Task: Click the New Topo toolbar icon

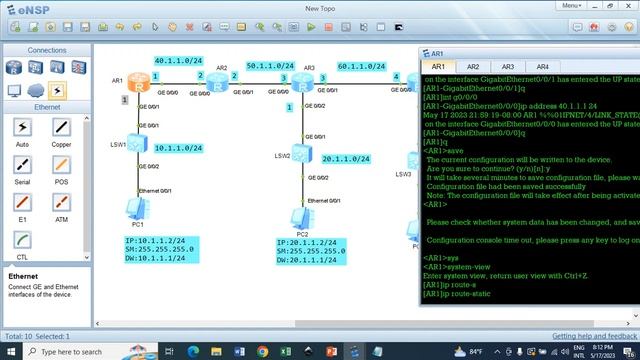Action: [x=16, y=27]
